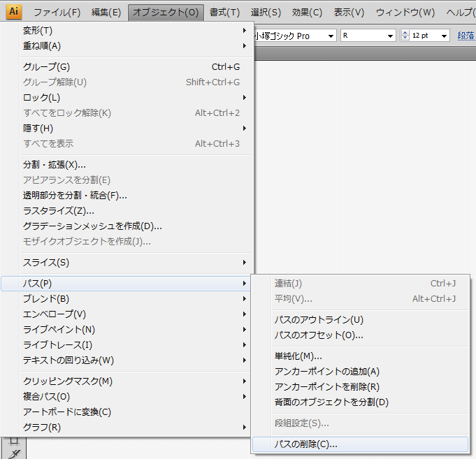Choose パスの削除(C)... from Path submenu
The height and width of the screenshot is (459, 476).
pyautogui.click(x=306, y=444)
